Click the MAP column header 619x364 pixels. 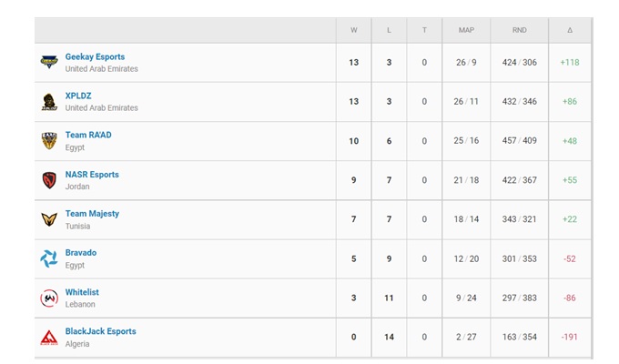point(466,30)
